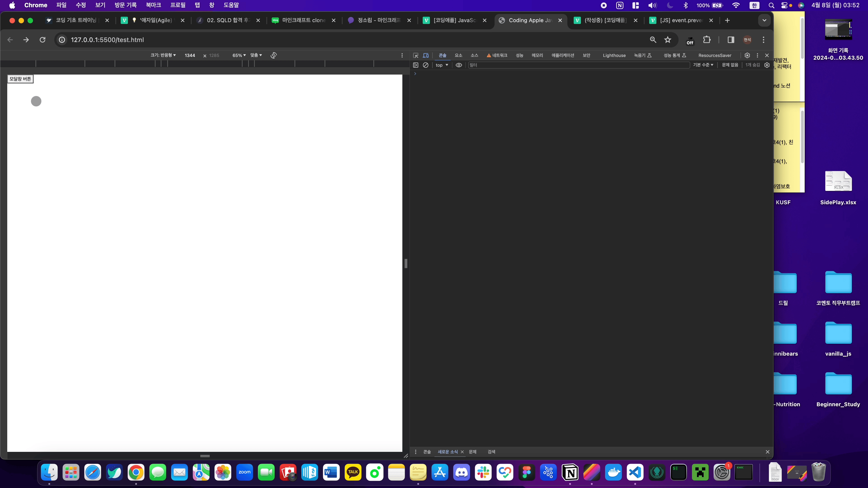Click the 모달창 버튼 button
This screenshot has height=488, width=868.
[20, 79]
